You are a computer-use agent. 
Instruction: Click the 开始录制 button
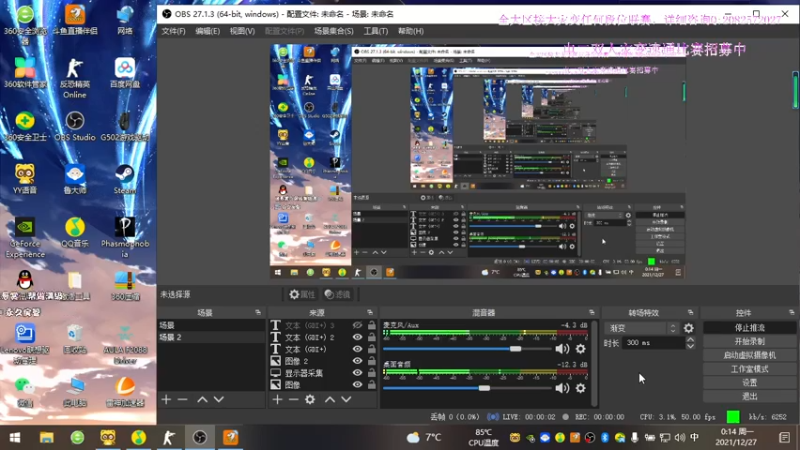749,341
